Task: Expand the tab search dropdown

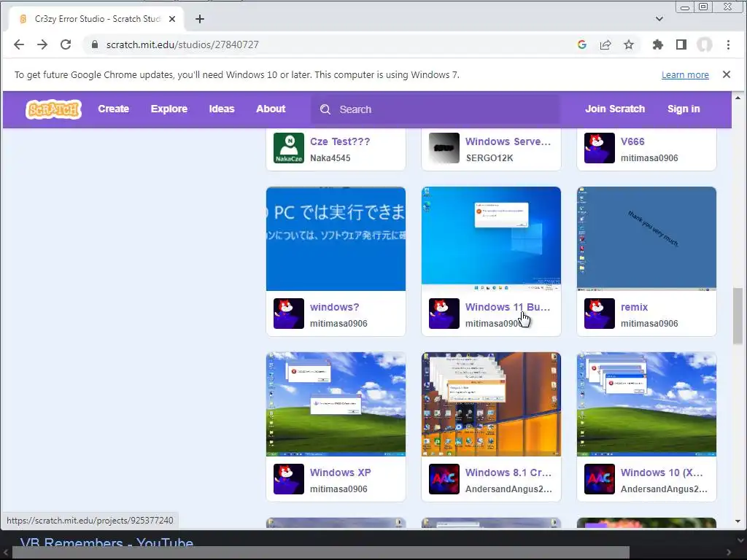Action: [659, 19]
